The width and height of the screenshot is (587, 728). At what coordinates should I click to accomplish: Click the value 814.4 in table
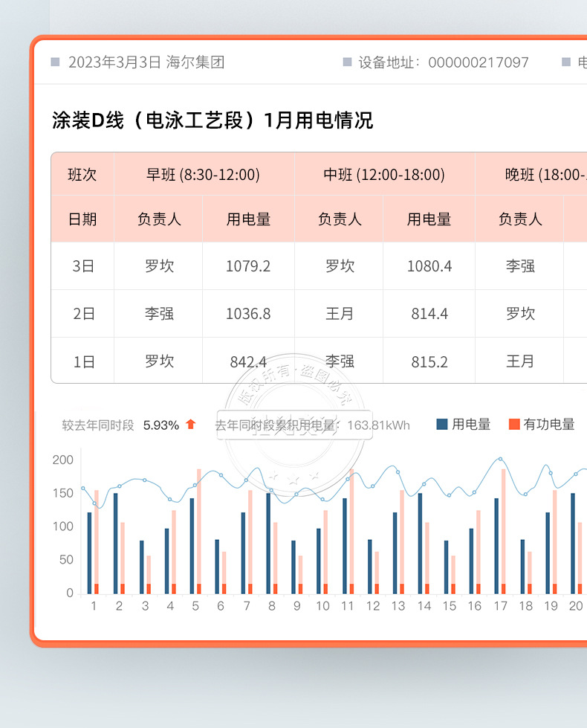[x=429, y=314]
